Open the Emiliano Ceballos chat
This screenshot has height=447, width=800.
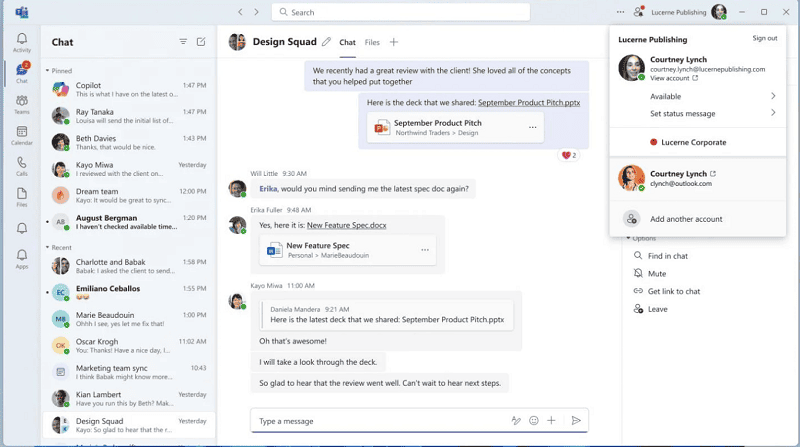tap(129, 292)
